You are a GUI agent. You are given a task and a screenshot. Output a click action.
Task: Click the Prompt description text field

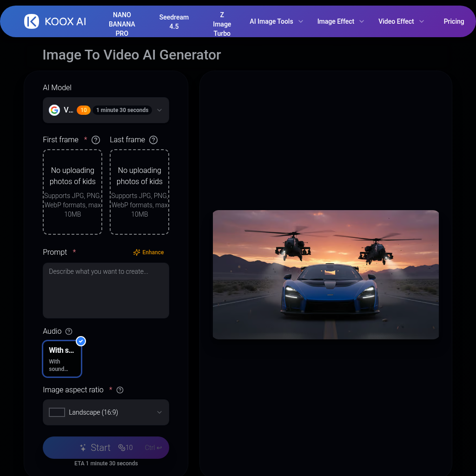click(106, 291)
